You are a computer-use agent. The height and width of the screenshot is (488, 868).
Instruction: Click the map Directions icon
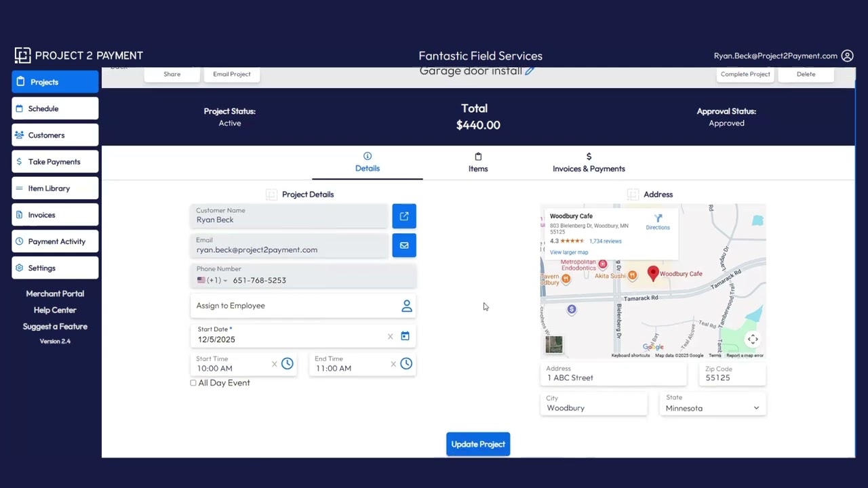coord(658,218)
